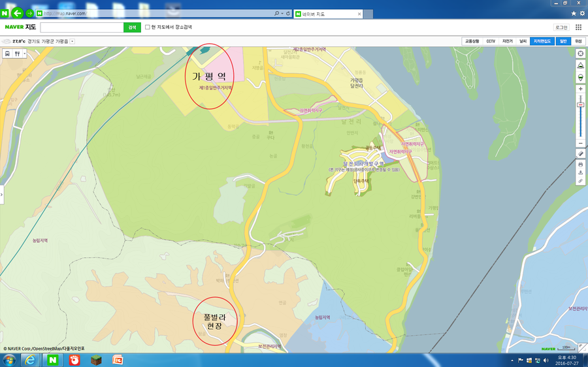Screen dimensions: 588x367
Task: Click the compass my-location icon
Action: pyautogui.click(x=581, y=54)
